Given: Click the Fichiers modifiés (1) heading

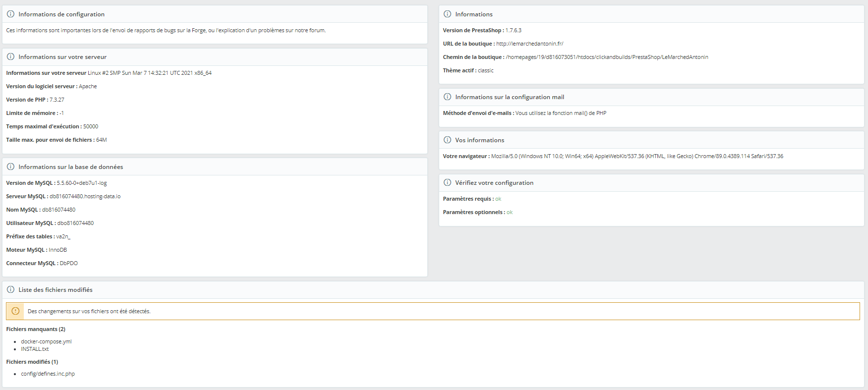Looking at the screenshot, I should point(32,362).
